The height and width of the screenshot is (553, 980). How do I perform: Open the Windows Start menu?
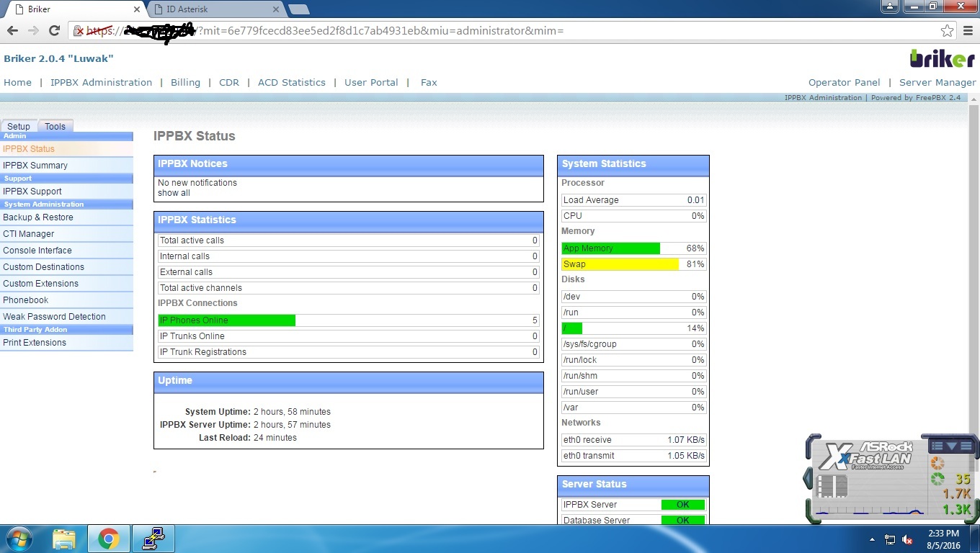[19, 539]
